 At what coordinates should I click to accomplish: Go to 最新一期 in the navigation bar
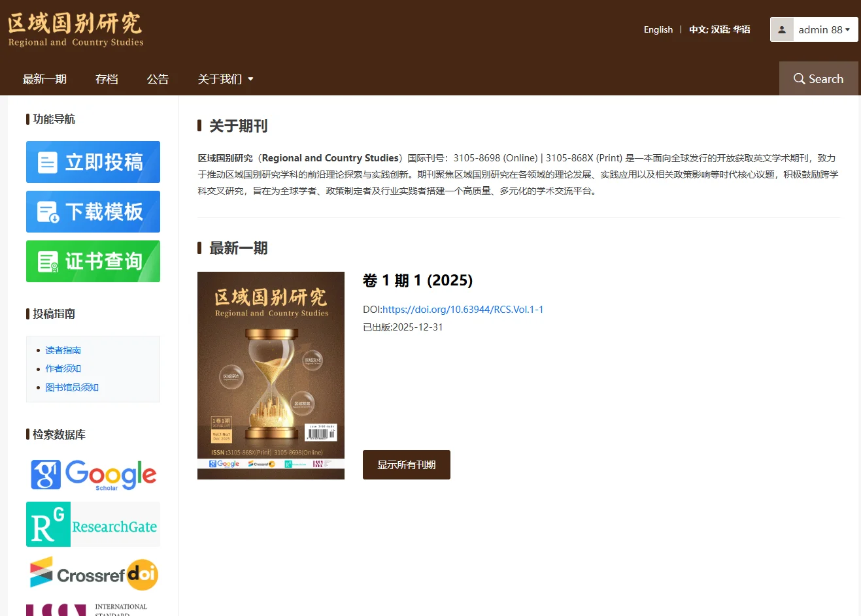(x=44, y=79)
